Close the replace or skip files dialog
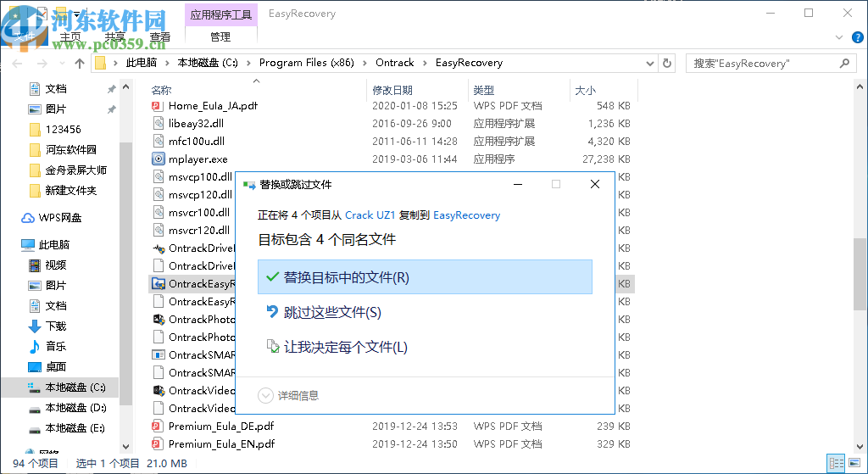 coord(595,184)
